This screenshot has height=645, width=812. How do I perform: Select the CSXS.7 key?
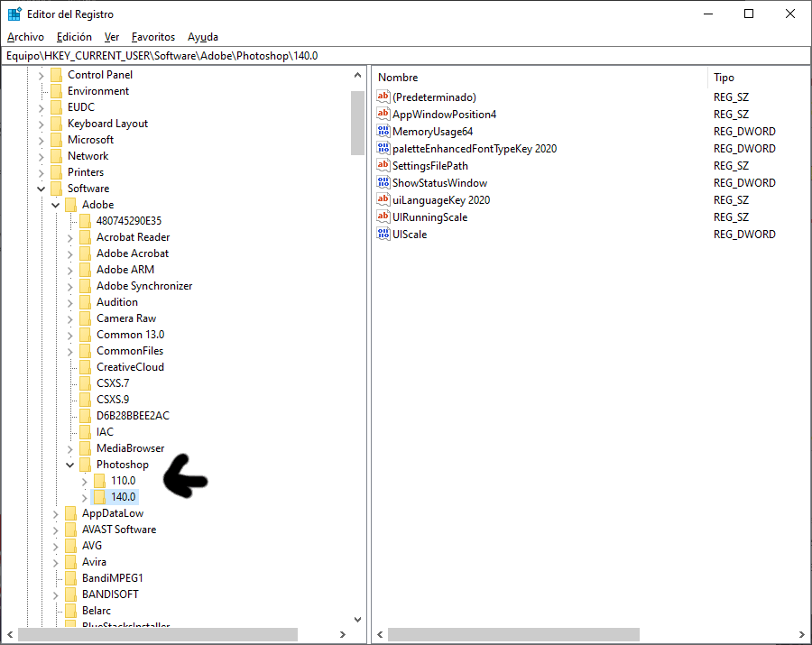tap(113, 383)
